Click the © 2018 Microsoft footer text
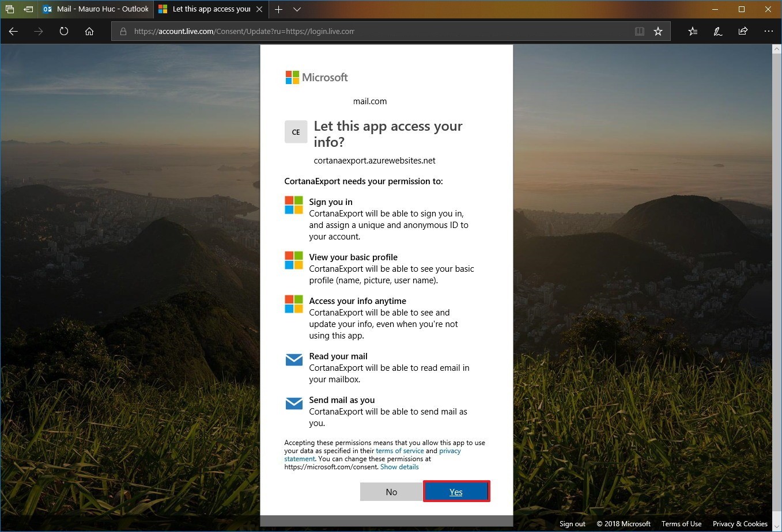 (x=624, y=524)
